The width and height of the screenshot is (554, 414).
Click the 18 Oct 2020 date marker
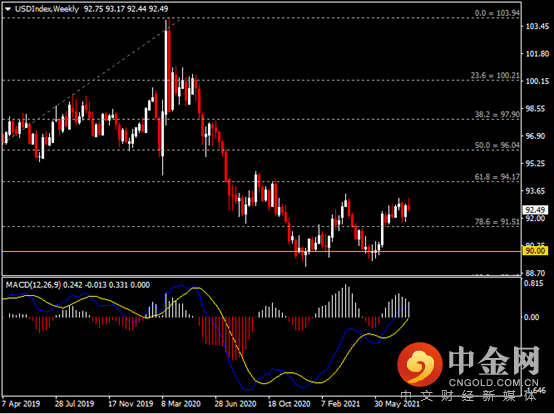click(x=289, y=403)
